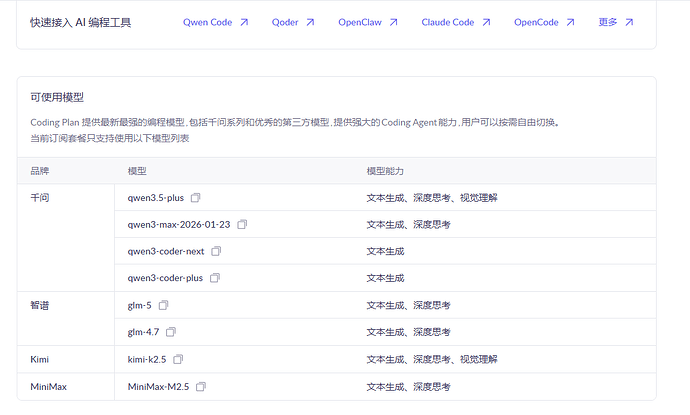Click the arrow icon beside Claude Code
Viewport: 690px width, 415px height.
pos(486,22)
